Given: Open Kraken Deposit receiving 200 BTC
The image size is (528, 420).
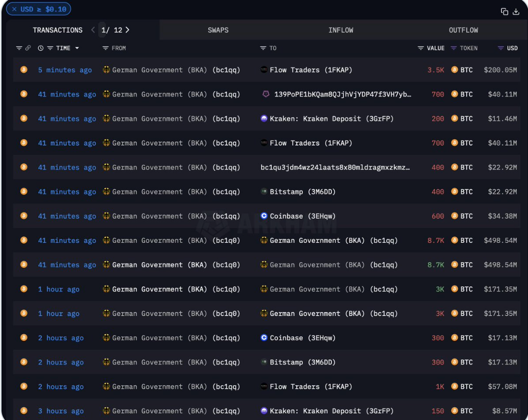Looking at the screenshot, I should (x=332, y=118).
